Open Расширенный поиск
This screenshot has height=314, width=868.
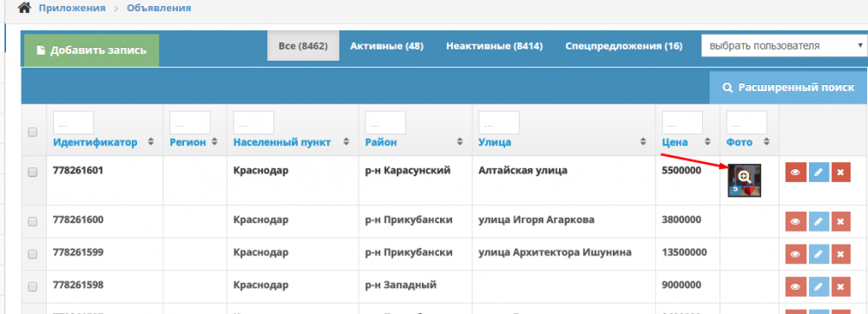pos(788,88)
